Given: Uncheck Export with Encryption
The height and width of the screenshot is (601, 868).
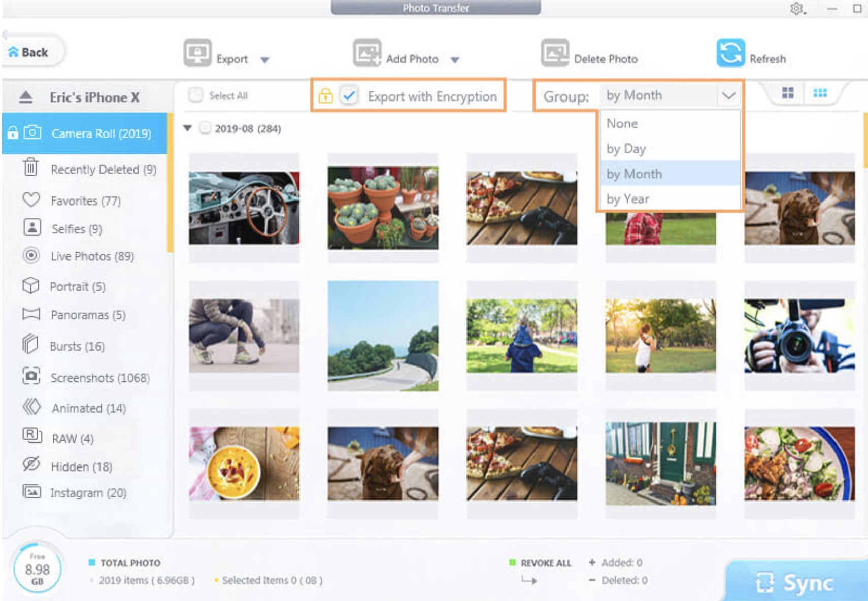Looking at the screenshot, I should [349, 95].
